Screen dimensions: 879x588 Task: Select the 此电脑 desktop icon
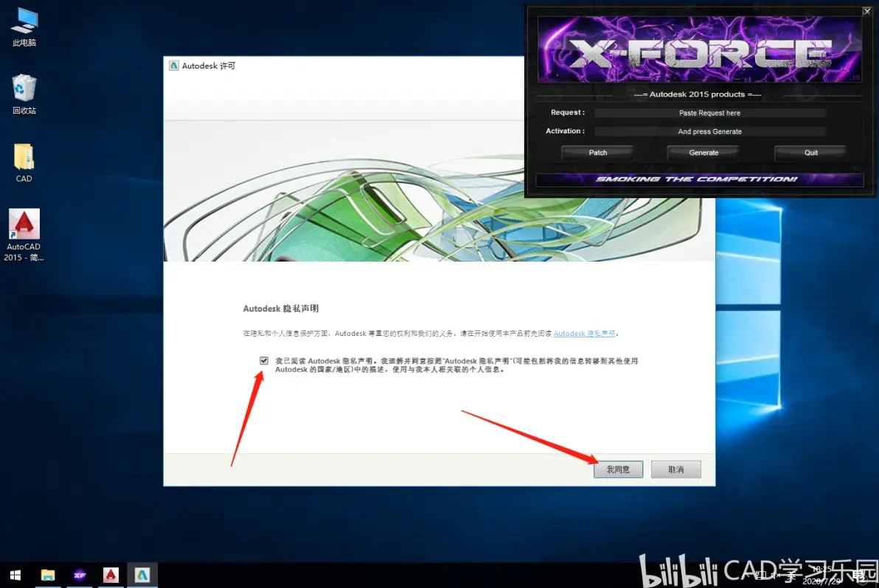point(24,27)
